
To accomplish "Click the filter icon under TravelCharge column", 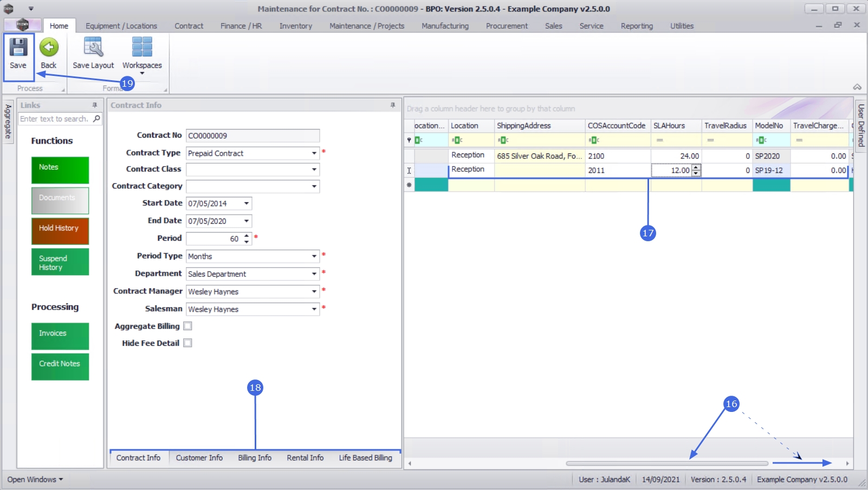I will [799, 140].
